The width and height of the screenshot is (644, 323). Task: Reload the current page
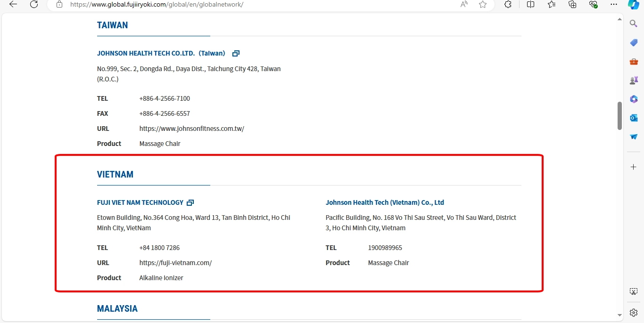point(34,4)
